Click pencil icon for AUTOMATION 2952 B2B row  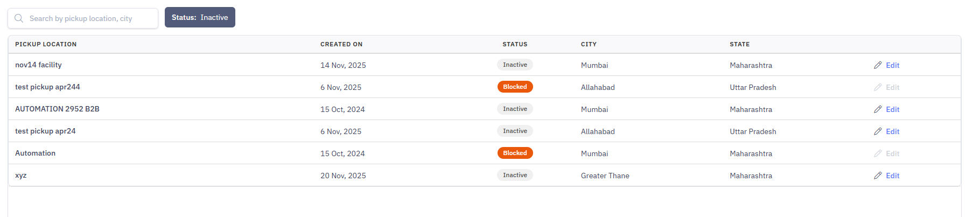878,109
